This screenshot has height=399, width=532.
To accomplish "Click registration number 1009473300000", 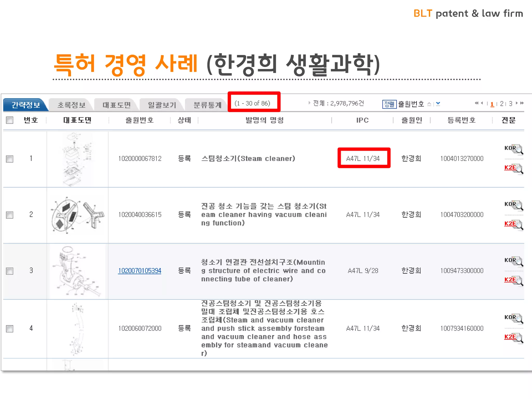I will pyautogui.click(x=462, y=271).
